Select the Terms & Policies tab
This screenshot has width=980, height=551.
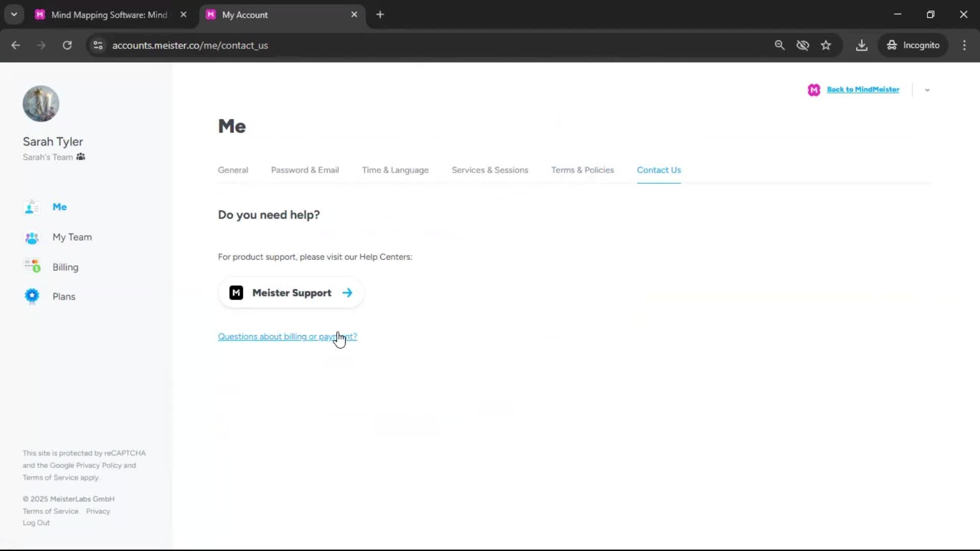[x=582, y=170]
